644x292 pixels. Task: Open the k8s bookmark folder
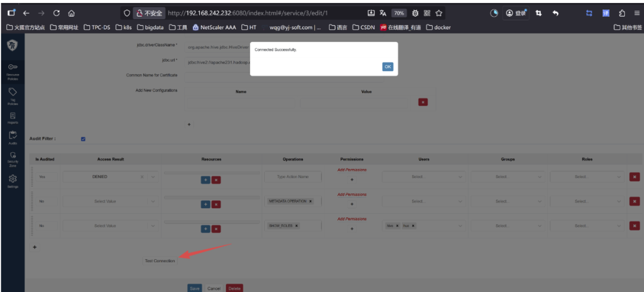tap(123, 27)
